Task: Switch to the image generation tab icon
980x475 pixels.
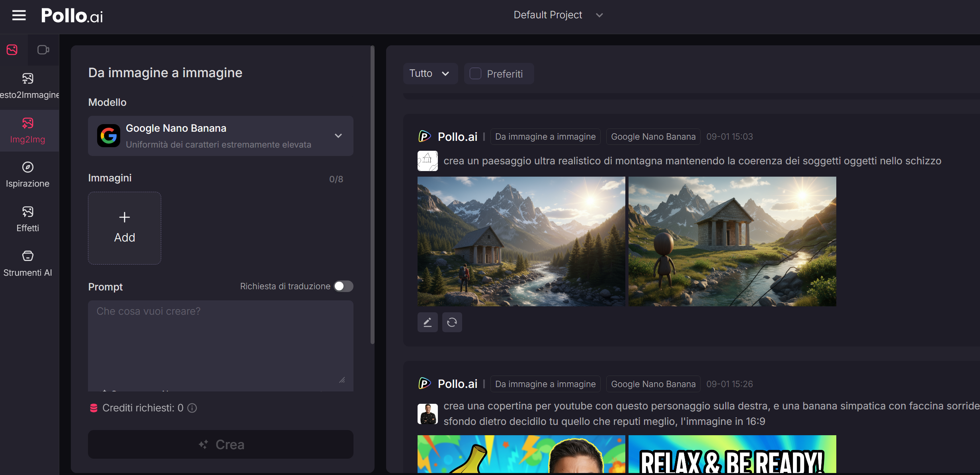Action: click(12, 50)
